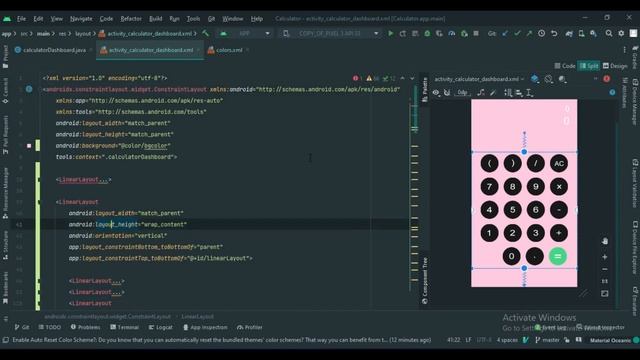Click the guidelines icon in design toolbar

coord(529,93)
